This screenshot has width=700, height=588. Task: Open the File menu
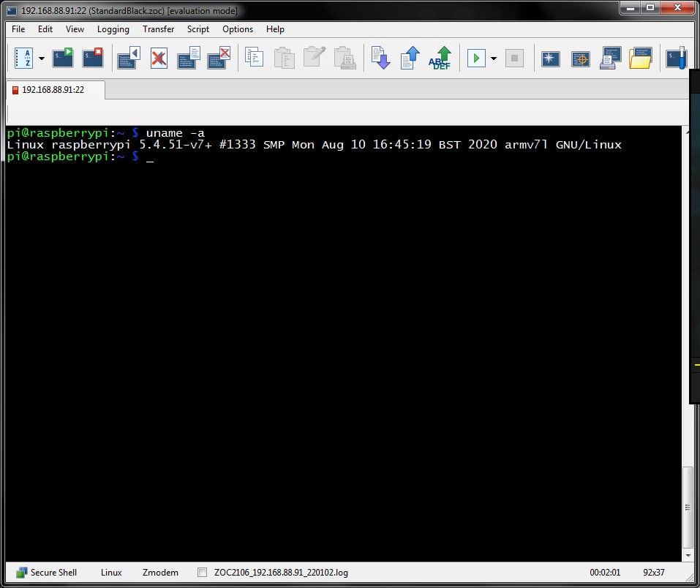point(18,29)
